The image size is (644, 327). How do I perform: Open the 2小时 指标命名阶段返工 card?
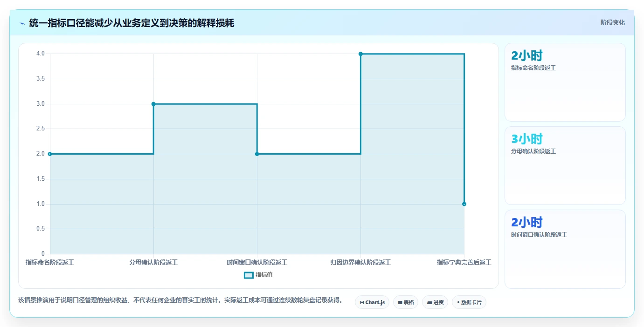click(x=565, y=82)
